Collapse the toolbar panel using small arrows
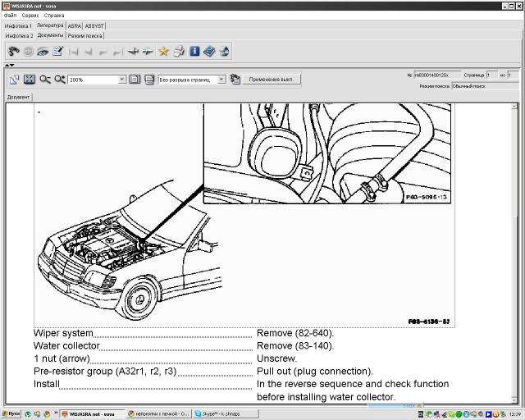Screen dimensions: 525x420 [10, 65]
